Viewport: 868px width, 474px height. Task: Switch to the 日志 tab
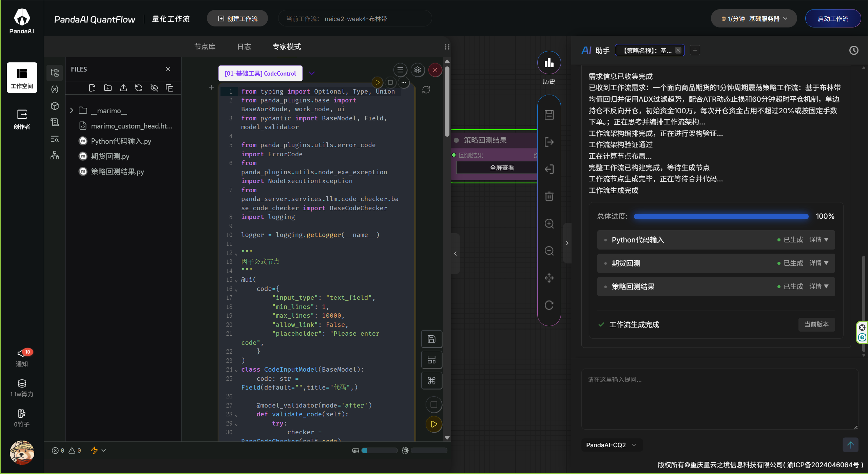click(x=244, y=47)
